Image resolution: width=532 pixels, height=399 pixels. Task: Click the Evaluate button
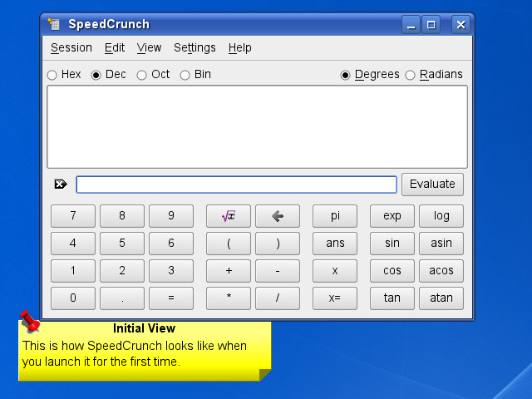432,185
